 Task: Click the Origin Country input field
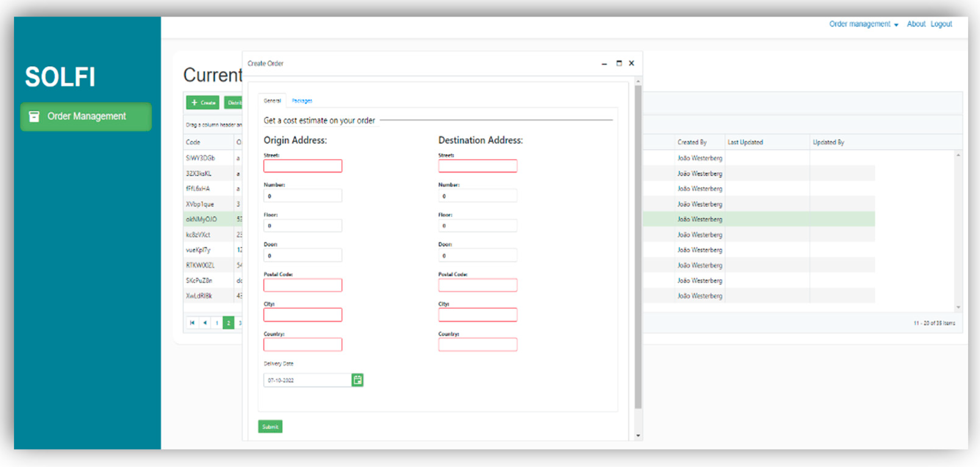[302, 344]
